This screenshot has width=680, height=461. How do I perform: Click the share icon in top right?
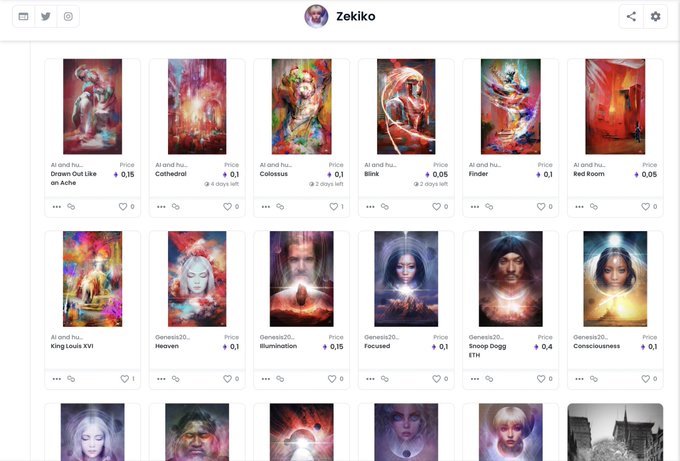631,16
